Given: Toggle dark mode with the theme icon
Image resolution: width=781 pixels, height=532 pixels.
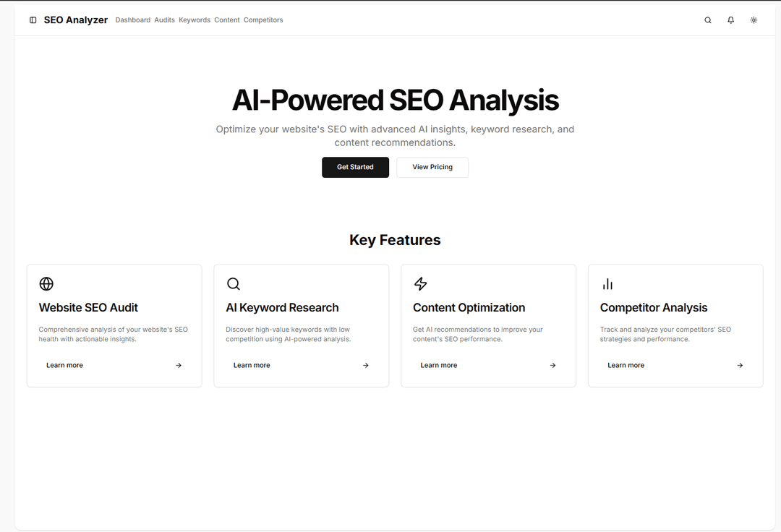Looking at the screenshot, I should (x=754, y=20).
